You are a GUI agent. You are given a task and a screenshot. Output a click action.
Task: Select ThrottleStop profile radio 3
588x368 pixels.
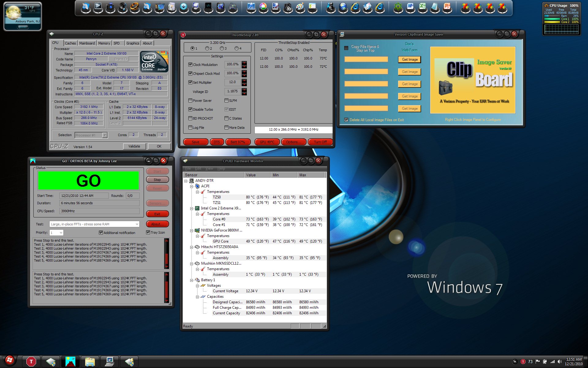[222, 48]
